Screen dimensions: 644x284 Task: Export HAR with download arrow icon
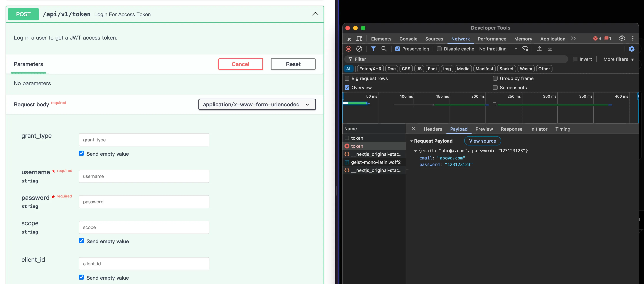pyautogui.click(x=550, y=49)
